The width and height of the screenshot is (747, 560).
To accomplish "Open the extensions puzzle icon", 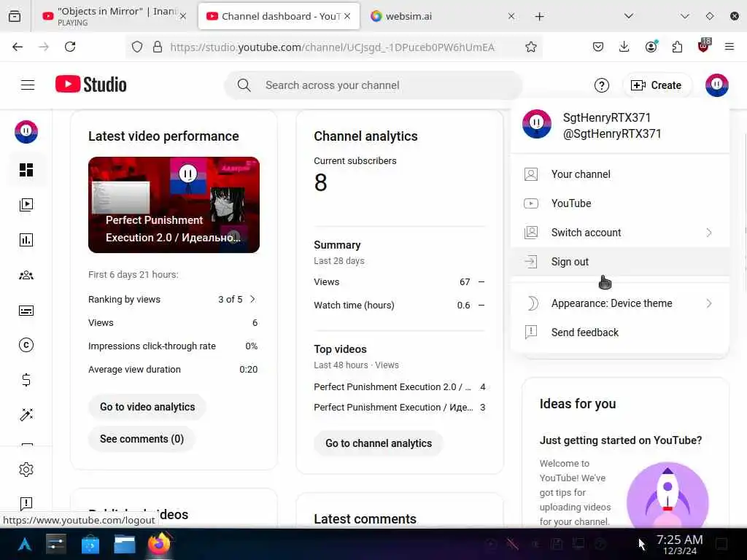I will (x=677, y=47).
